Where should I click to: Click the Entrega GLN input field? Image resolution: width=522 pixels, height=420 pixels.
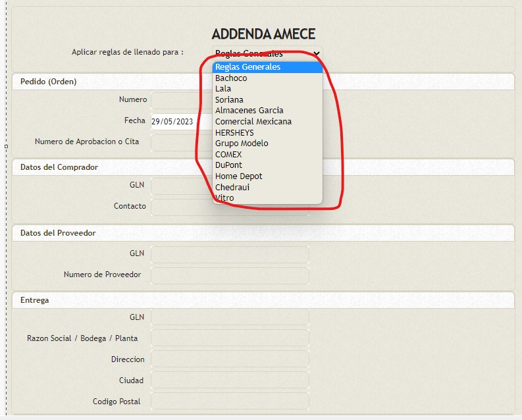tap(230, 317)
